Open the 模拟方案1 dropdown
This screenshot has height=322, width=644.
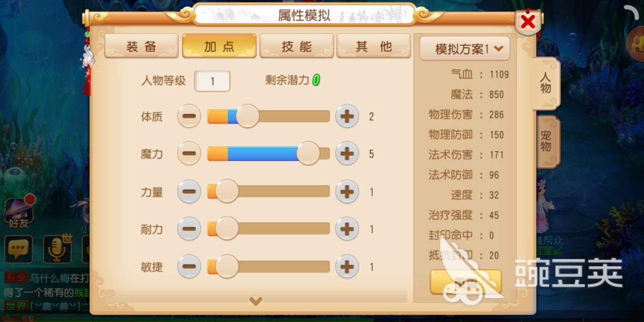click(464, 48)
